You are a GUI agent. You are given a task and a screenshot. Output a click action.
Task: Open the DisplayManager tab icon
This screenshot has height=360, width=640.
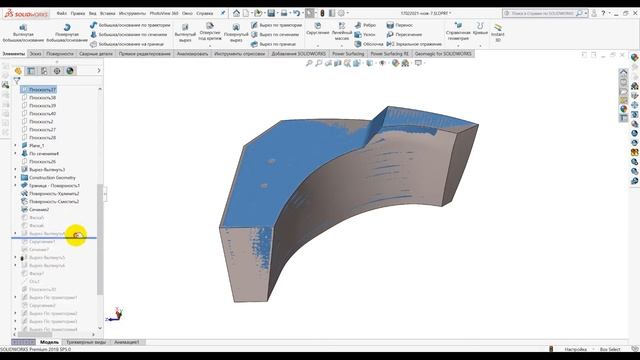70,71
